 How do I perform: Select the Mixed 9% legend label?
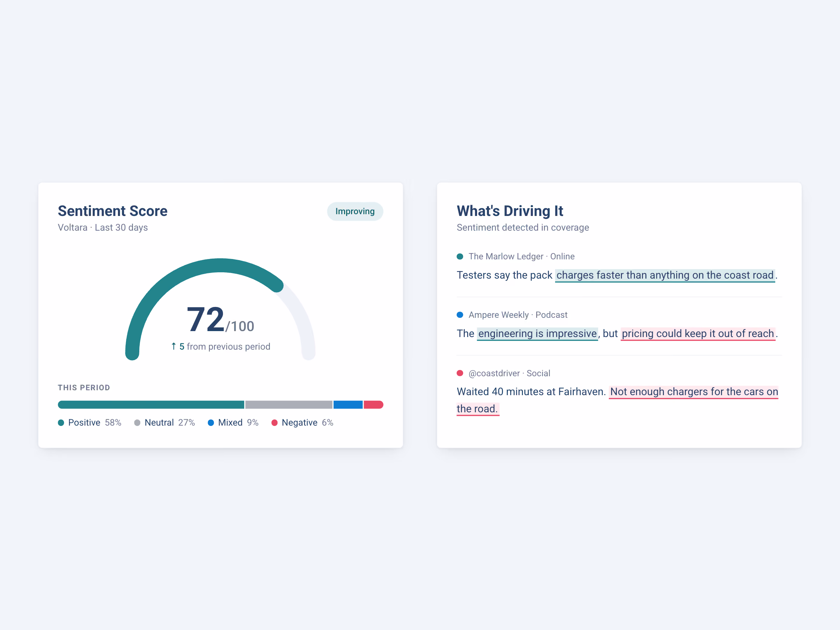[238, 423]
